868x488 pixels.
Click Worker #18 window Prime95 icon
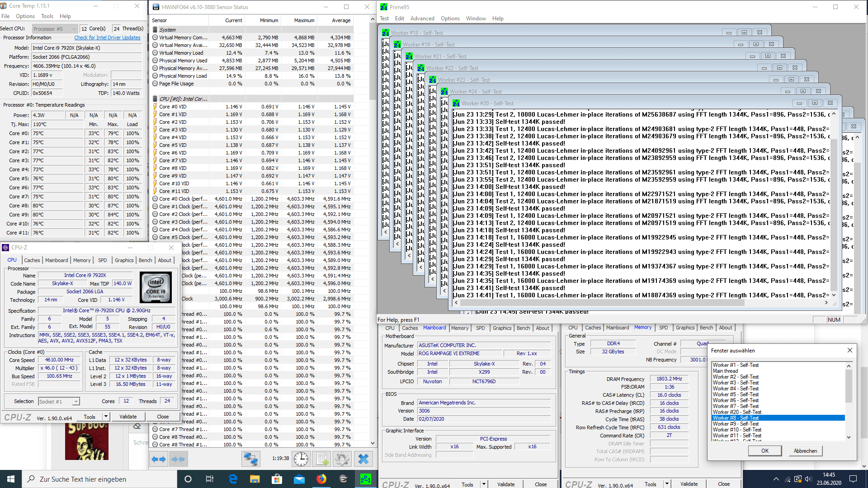[x=386, y=33]
